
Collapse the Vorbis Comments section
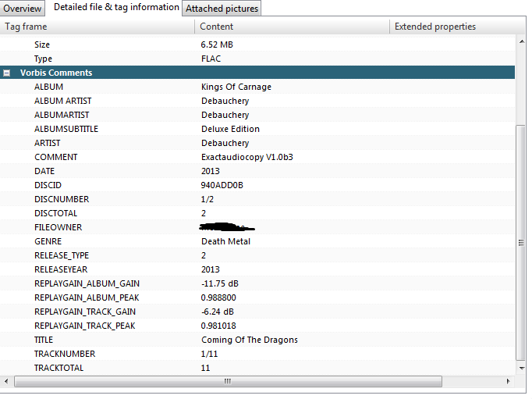pyautogui.click(x=7, y=73)
